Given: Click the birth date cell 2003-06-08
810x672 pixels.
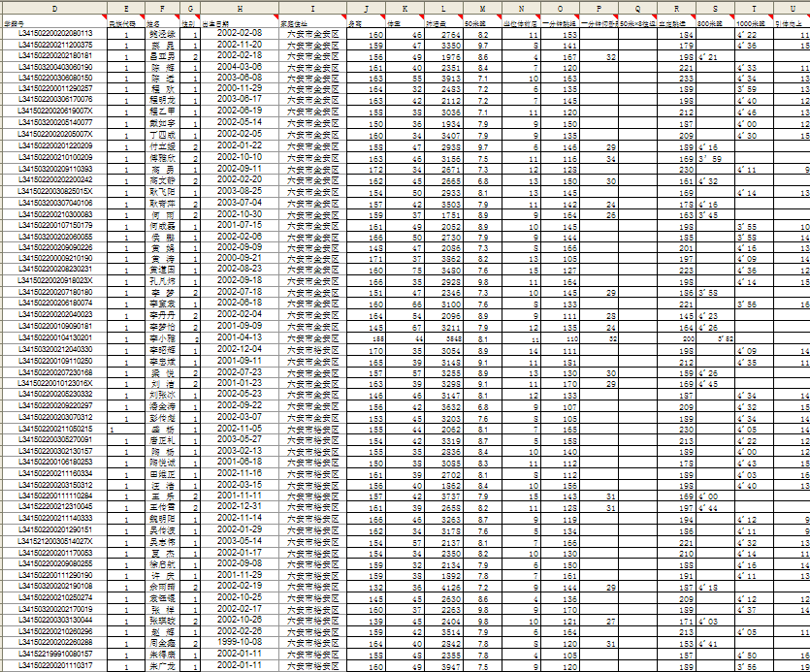Looking at the screenshot, I should coord(241,78).
